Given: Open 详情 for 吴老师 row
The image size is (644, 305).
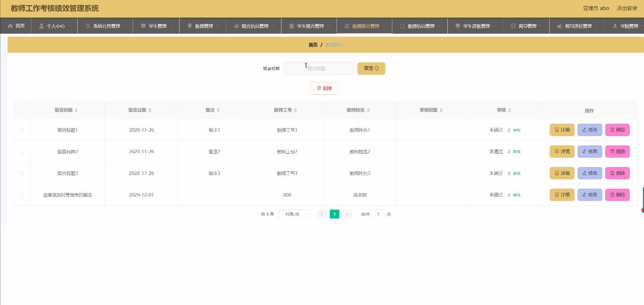Looking at the screenshot, I should pos(562,195).
